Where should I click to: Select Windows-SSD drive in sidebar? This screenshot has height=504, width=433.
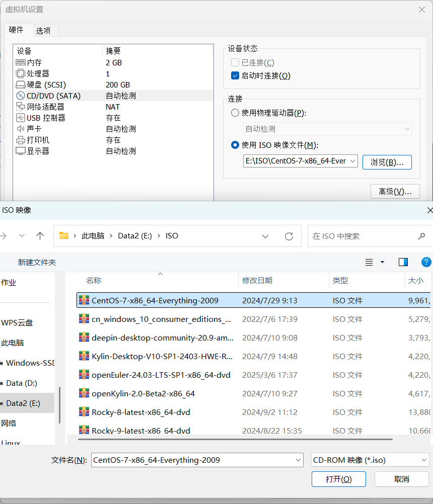click(x=30, y=363)
